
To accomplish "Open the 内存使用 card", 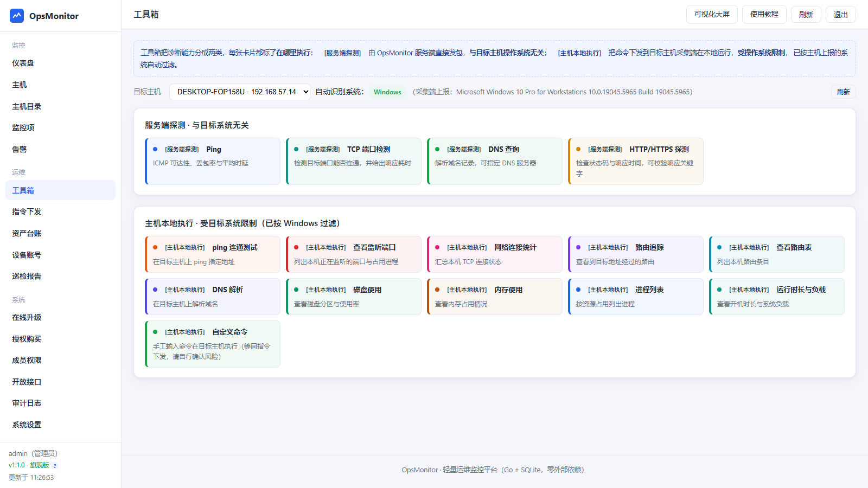I will 495,297.
